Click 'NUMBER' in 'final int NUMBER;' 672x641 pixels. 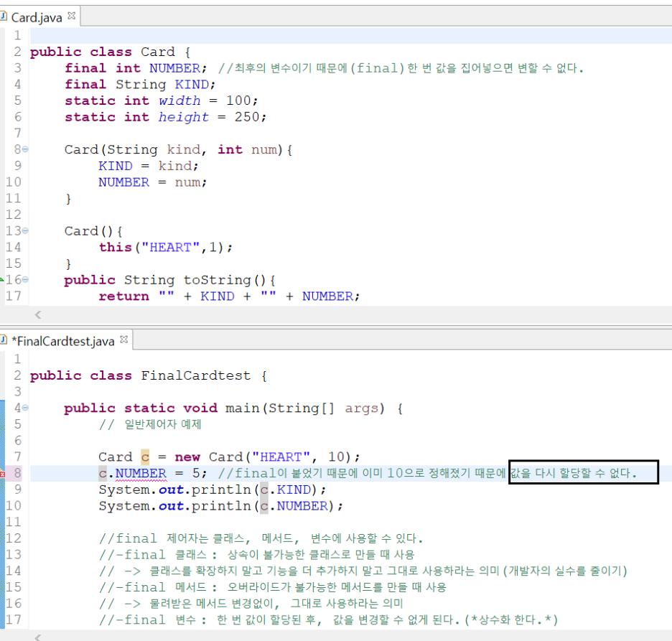pyautogui.click(x=175, y=68)
